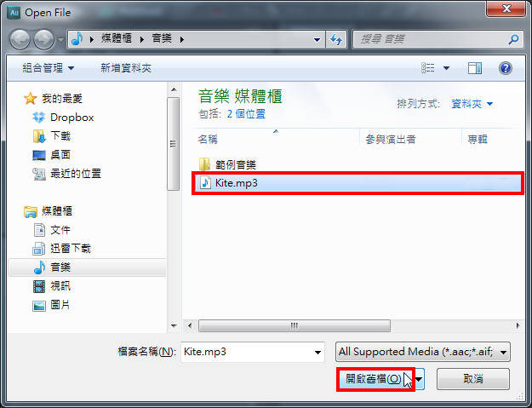Click the forward navigation arrow
The width and height of the screenshot is (532, 408).
[x=43, y=39]
